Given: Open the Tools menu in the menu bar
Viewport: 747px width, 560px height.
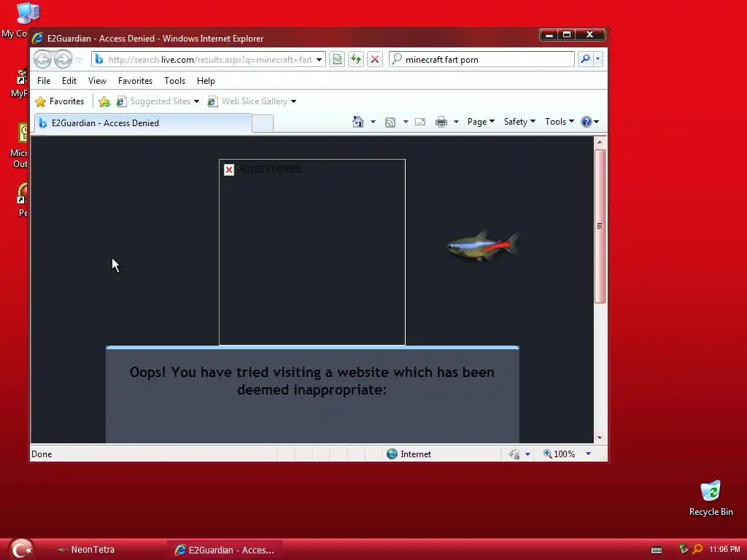Looking at the screenshot, I should (175, 81).
